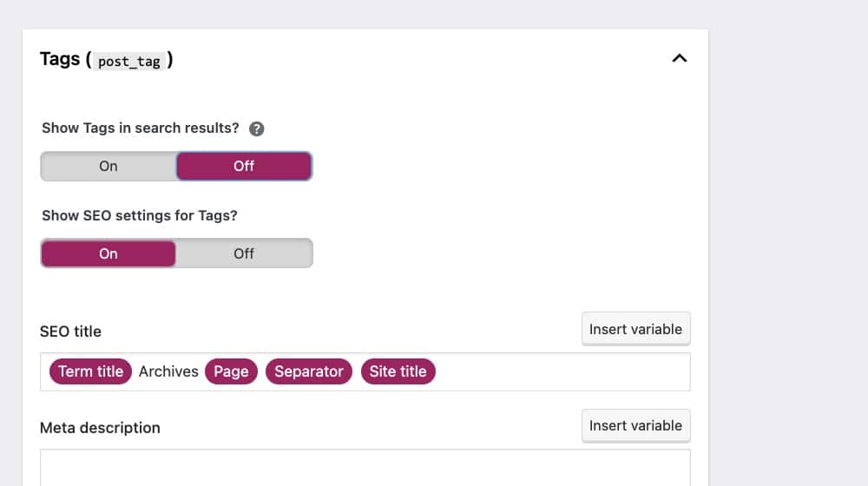
Task: Switch SEO settings for Tags to Off
Action: [244, 253]
